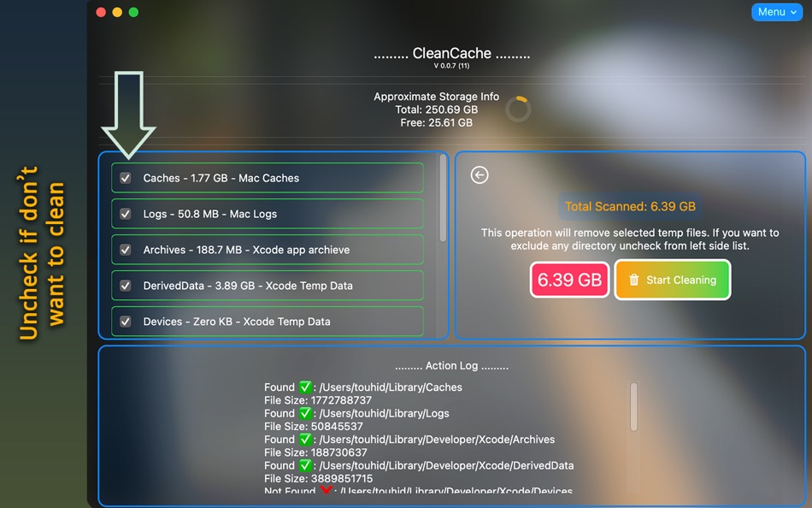Uncheck the Archives checkbox

pyautogui.click(x=126, y=250)
